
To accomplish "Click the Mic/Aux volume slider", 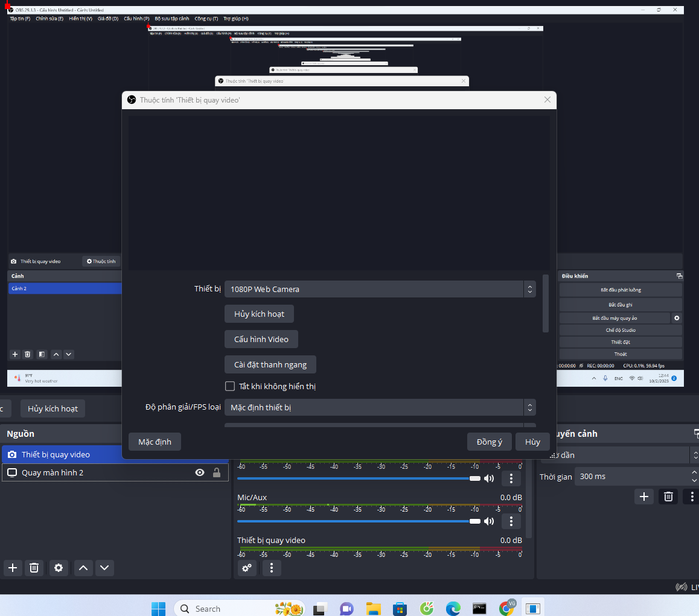I will 356,521.
